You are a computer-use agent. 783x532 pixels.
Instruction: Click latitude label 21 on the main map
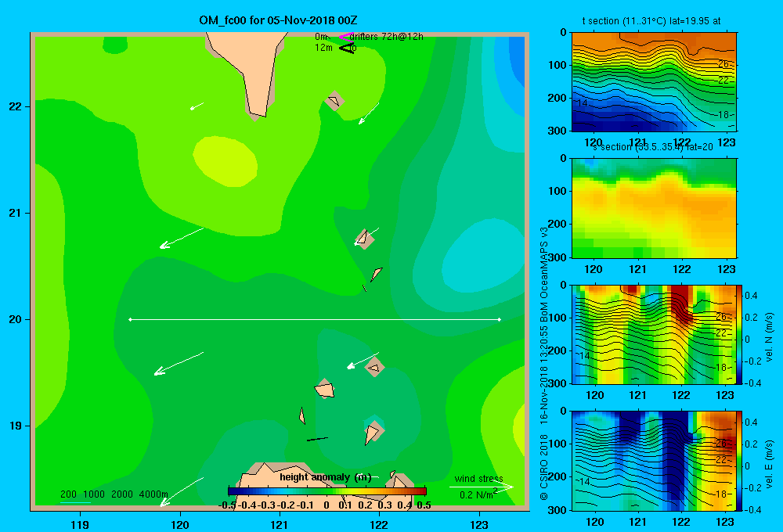(15, 213)
